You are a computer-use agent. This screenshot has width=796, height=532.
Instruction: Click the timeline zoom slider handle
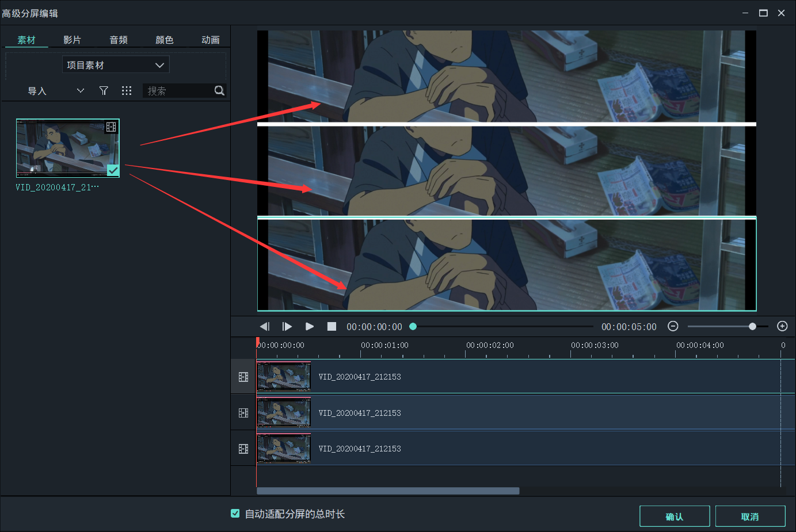coord(752,326)
